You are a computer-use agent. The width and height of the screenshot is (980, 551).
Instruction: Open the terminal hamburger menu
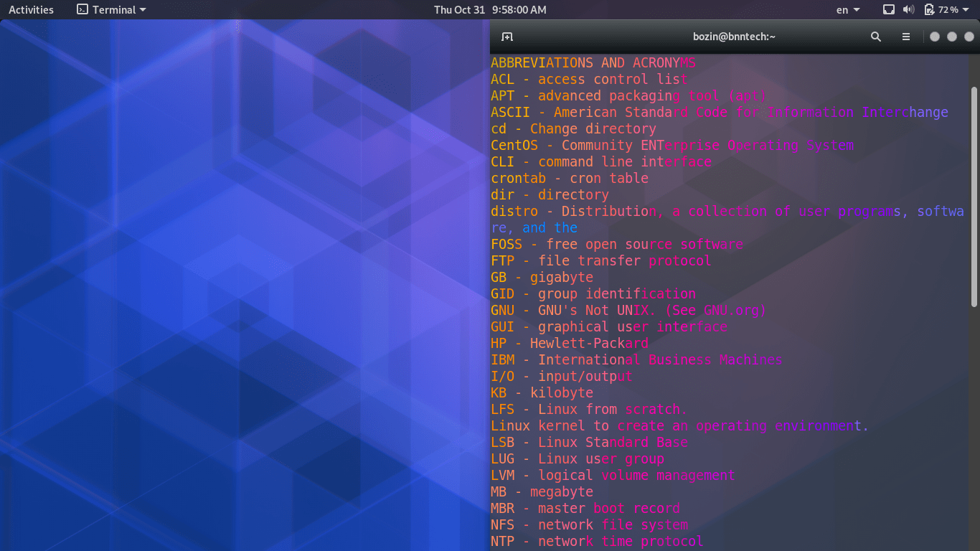[x=905, y=36]
